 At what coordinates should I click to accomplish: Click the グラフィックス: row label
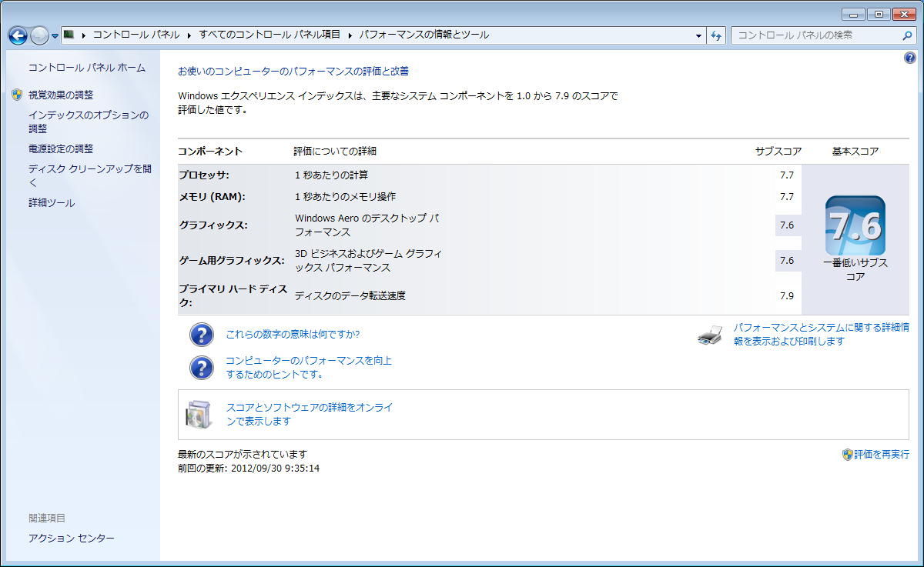click(x=213, y=225)
